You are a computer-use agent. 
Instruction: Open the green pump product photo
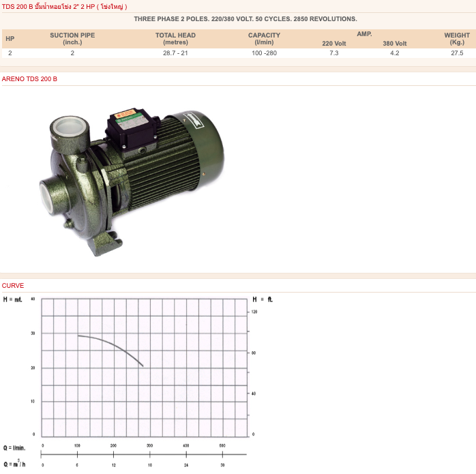[132, 182]
